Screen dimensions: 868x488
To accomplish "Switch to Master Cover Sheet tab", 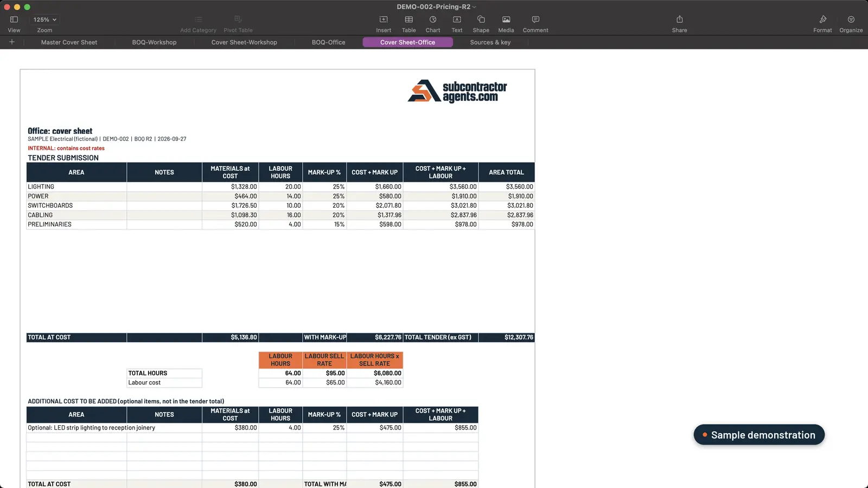I will [x=69, y=42].
